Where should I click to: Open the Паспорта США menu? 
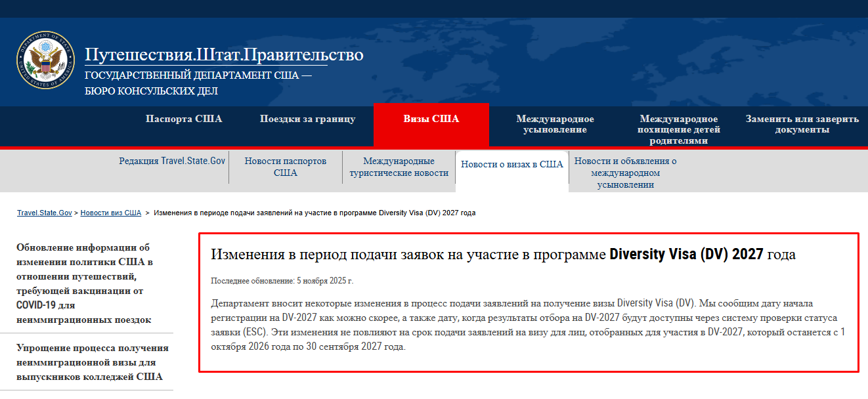(184, 119)
